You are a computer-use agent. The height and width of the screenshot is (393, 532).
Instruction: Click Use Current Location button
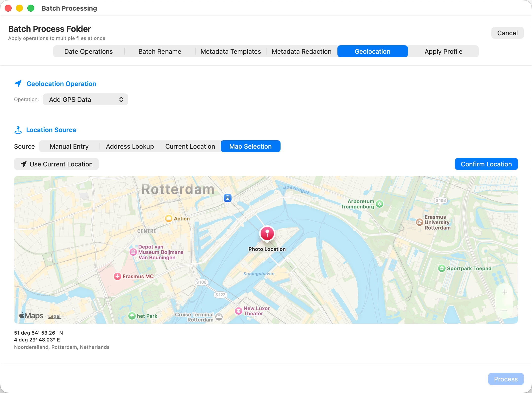(x=56, y=164)
